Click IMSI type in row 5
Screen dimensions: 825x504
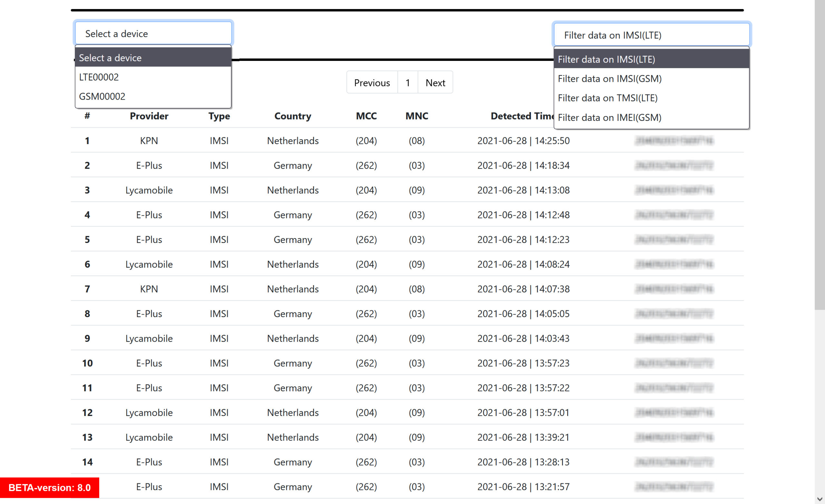pyautogui.click(x=219, y=239)
